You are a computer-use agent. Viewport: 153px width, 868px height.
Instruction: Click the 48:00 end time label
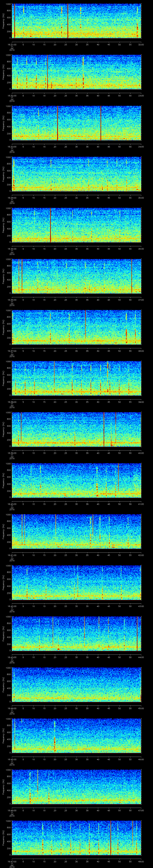click(x=141, y=861)
